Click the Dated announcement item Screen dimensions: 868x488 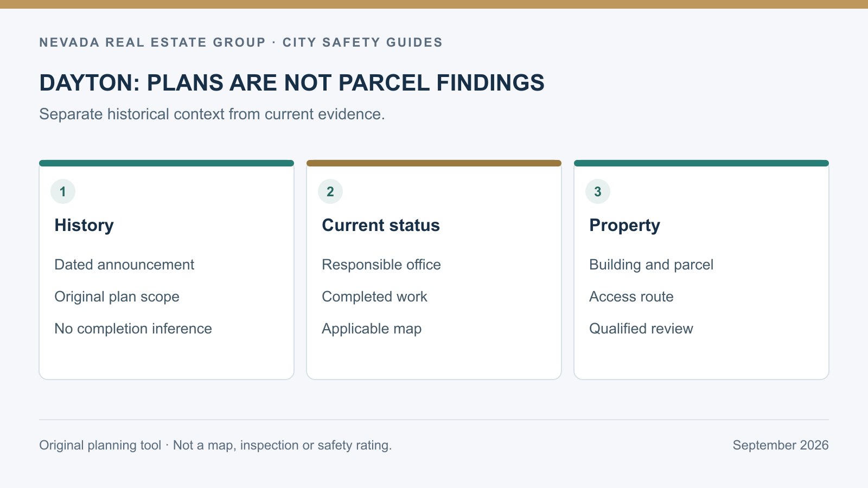click(124, 265)
